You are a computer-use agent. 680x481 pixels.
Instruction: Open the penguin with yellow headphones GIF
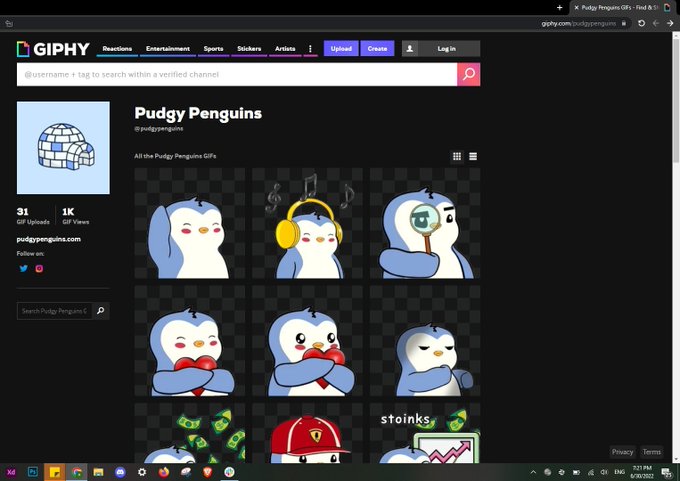pyautogui.click(x=307, y=223)
